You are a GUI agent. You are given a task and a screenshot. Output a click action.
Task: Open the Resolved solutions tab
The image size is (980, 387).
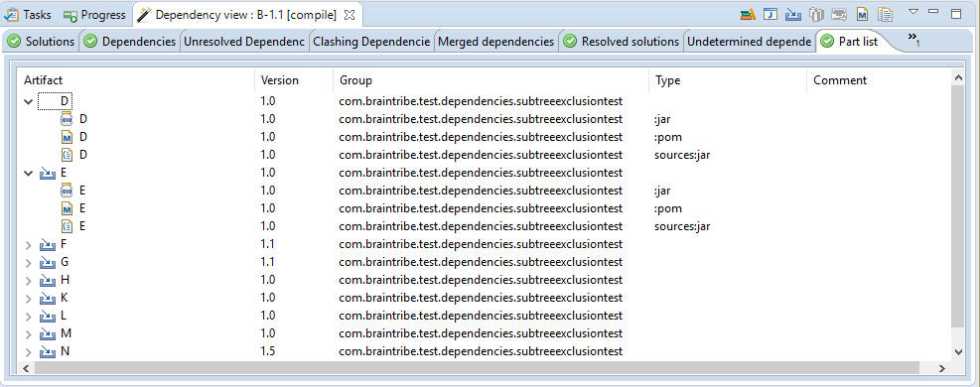tap(622, 42)
